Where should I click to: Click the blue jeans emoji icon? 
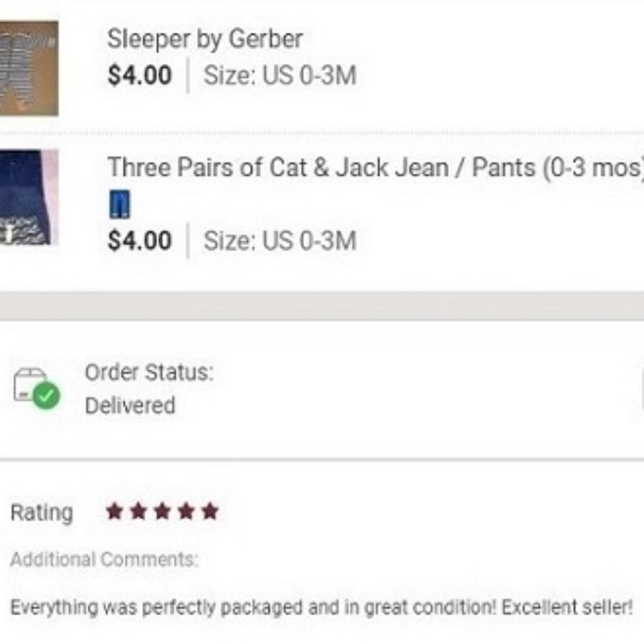(120, 204)
